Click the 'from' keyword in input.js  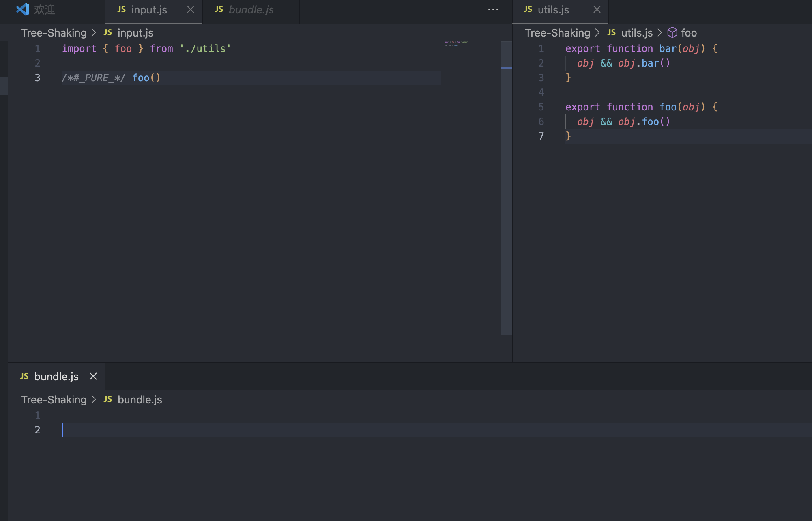[161, 49]
